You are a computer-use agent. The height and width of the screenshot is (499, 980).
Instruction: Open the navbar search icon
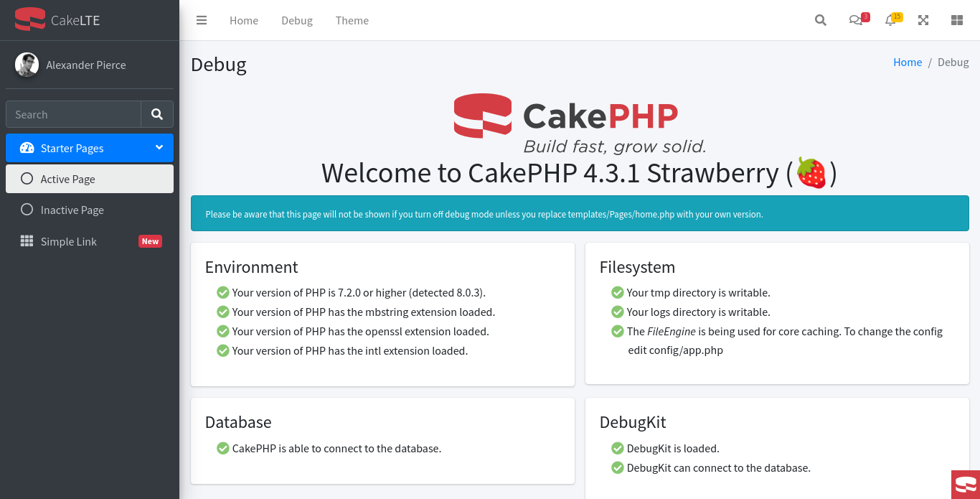pyautogui.click(x=821, y=20)
